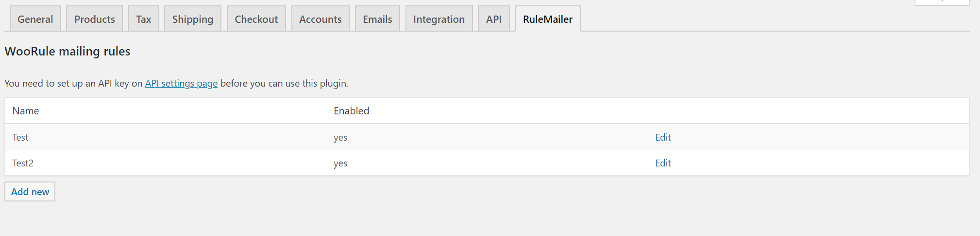The height and width of the screenshot is (236, 980).
Task: Open the Accounts tab
Action: (x=321, y=19)
